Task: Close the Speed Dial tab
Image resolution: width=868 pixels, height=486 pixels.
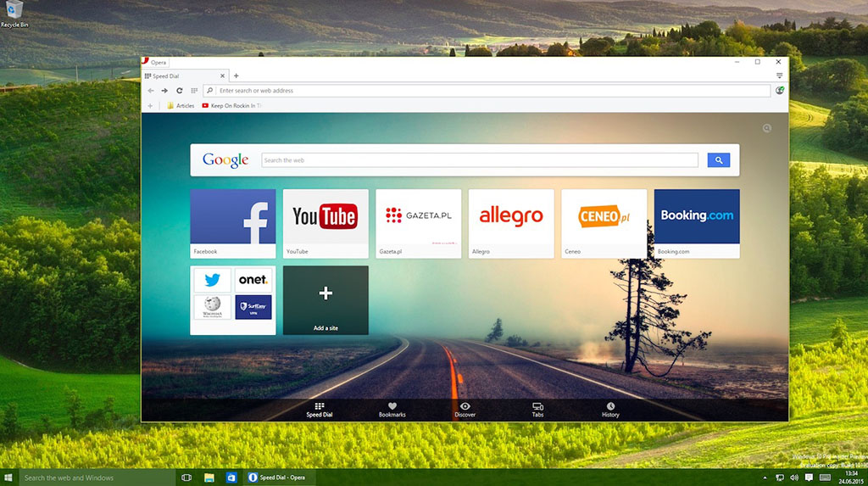Action: click(x=223, y=76)
